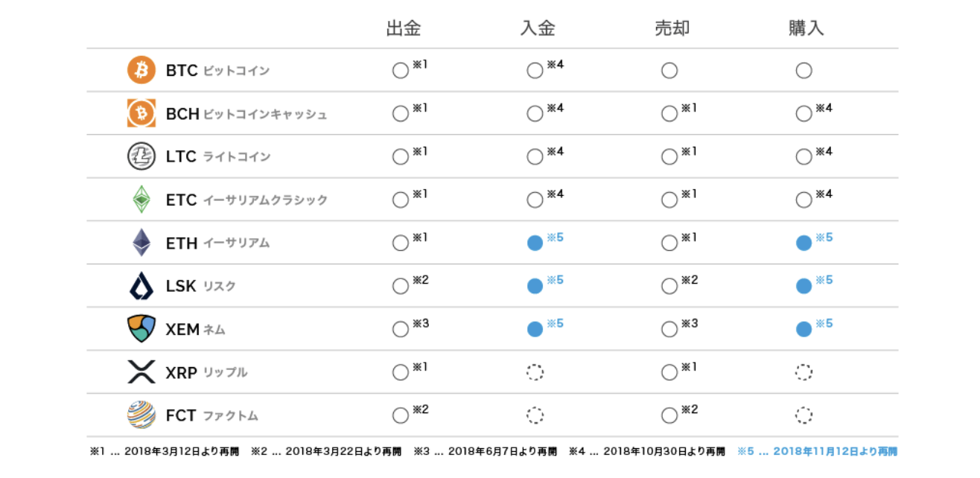Click the Factom FCT globe icon
Image resolution: width=980 pixels, height=478 pixels.
(141, 415)
